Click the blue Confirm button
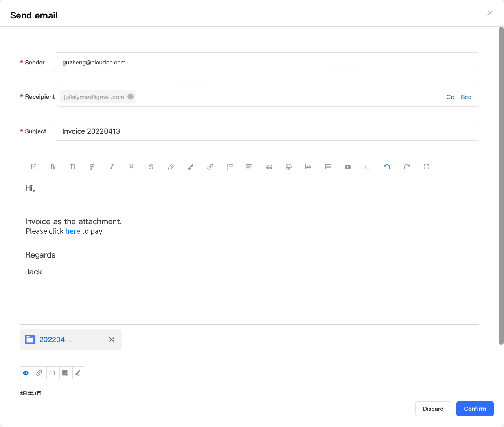This screenshot has height=427, width=504. point(475,409)
